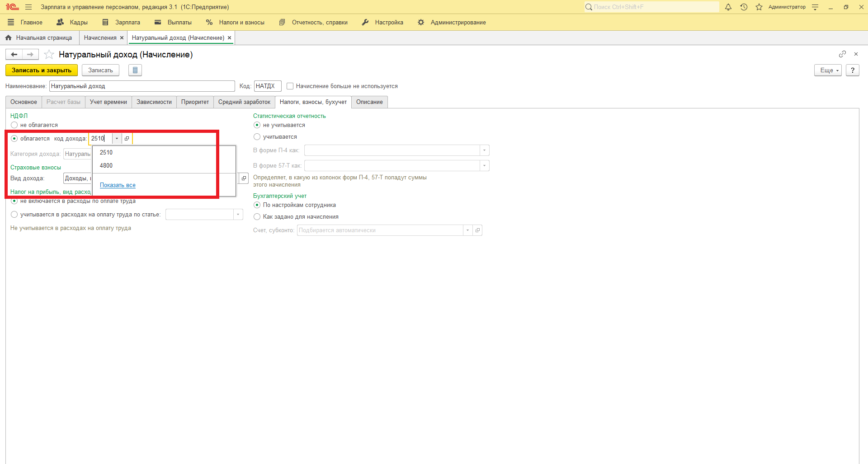The image size is (868, 464).
Task: Switch to the 'Средний заработок' tab
Action: click(244, 102)
